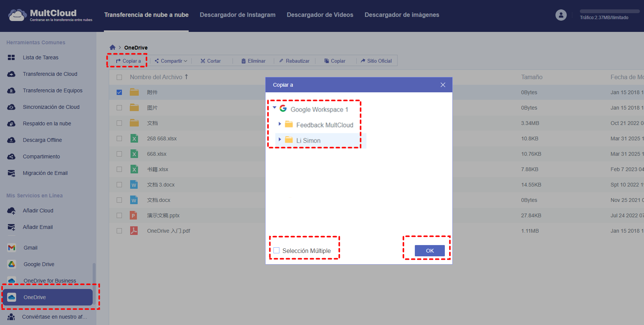Click the Feedback MultCloud folder icon
Viewport: 644px width, 325px height.
coord(289,124)
